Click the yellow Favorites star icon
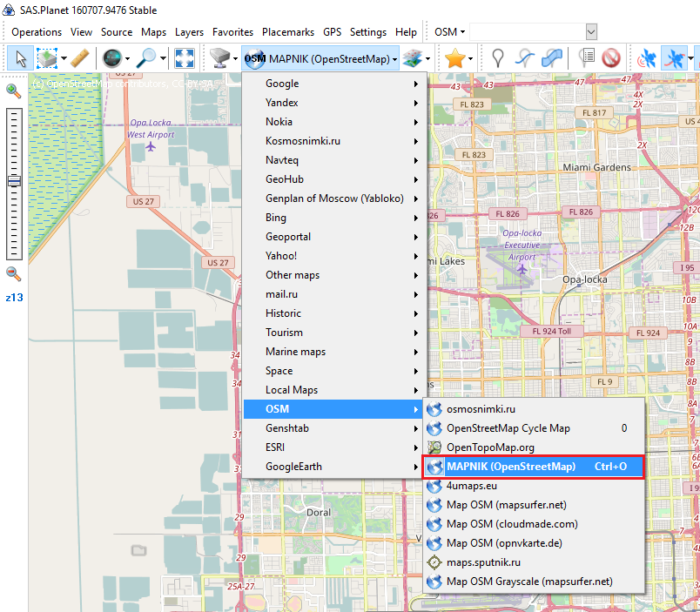This screenshot has height=612, width=700. [x=454, y=58]
